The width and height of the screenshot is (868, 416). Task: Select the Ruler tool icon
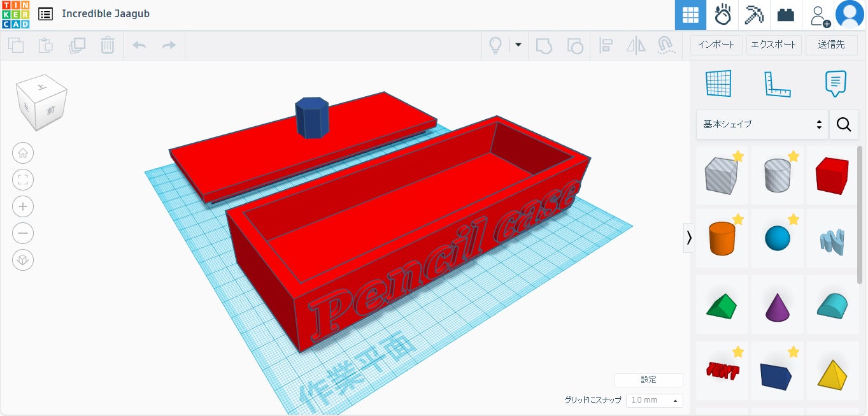pyautogui.click(x=777, y=84)
